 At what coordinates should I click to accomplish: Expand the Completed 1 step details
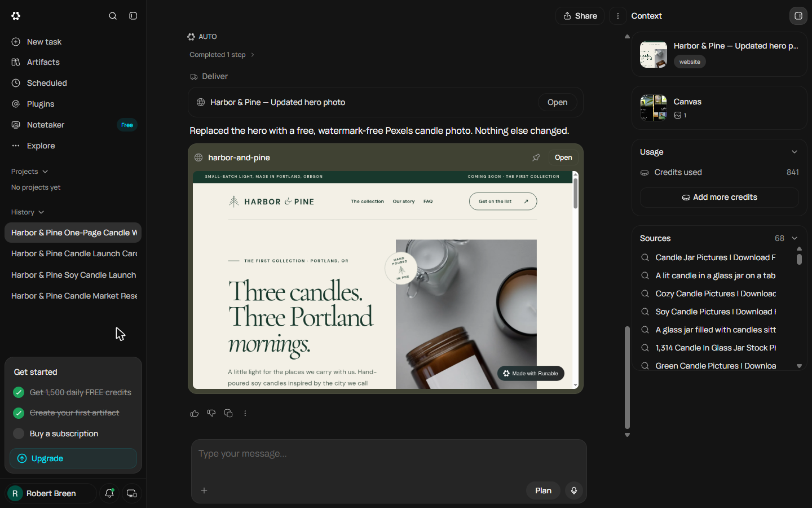[x=222, y=55]
